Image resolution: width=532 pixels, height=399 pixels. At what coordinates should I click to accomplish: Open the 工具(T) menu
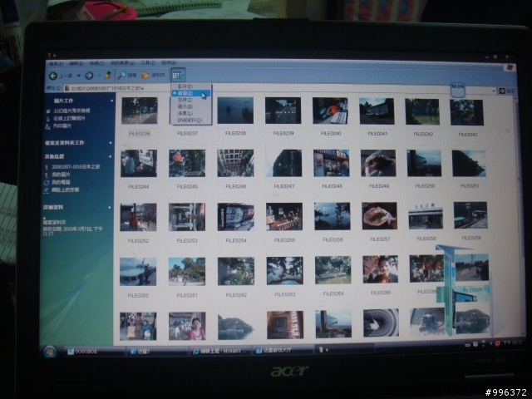pos(148,63)
